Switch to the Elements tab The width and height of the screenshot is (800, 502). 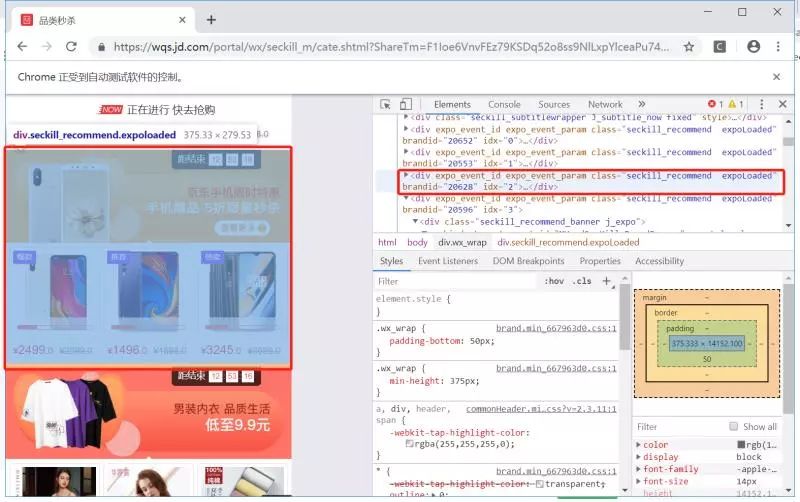(x=452, y=104)
